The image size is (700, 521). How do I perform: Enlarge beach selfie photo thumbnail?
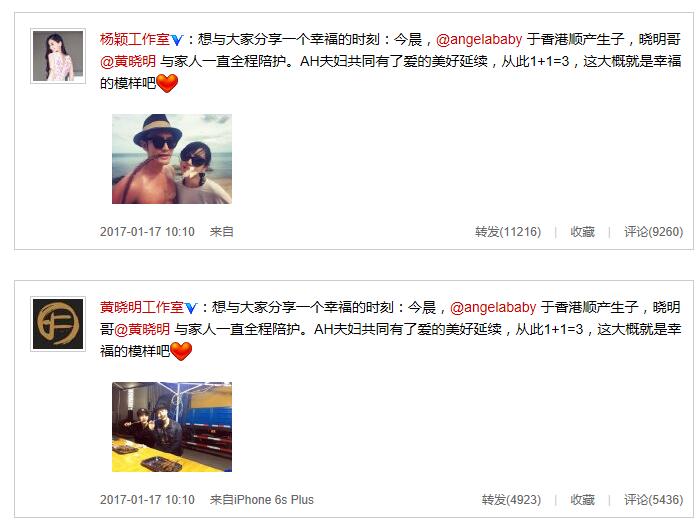(x=172, y=159)
